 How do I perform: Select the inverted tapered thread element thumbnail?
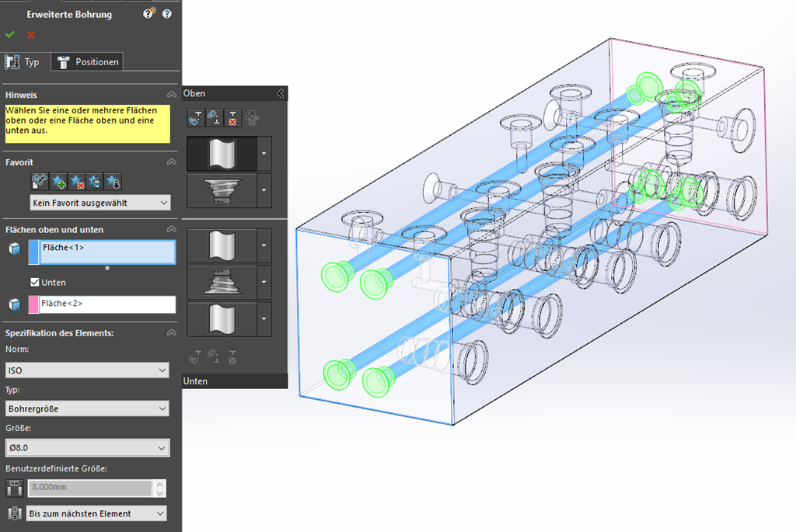tap(222, 282)
